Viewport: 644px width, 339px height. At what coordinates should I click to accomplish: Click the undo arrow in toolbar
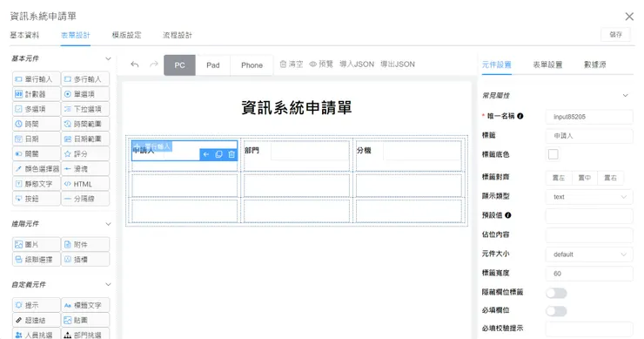(135, 64)
